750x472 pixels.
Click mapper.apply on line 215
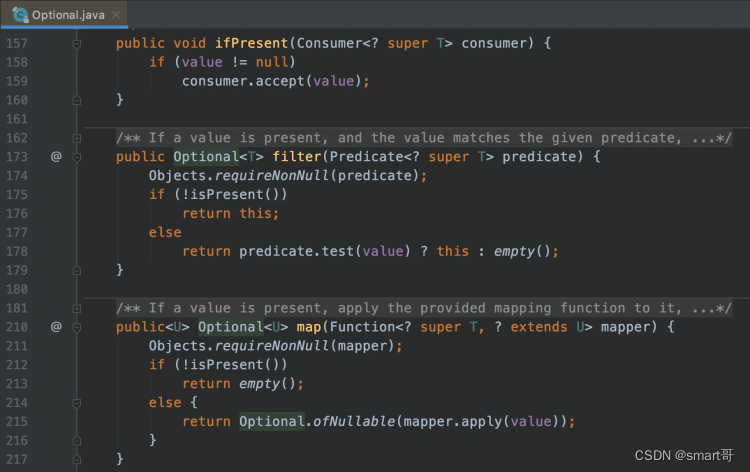click(x=452, y=421)
